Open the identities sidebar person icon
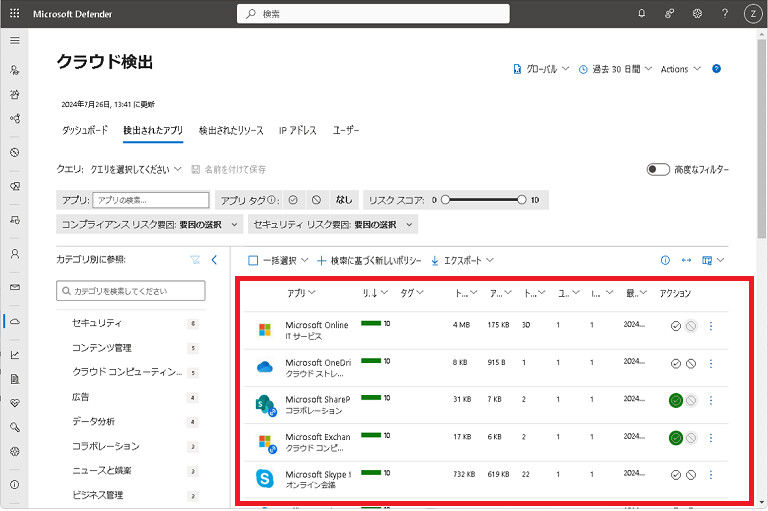The image size is (768, 511). pos(15,254)
